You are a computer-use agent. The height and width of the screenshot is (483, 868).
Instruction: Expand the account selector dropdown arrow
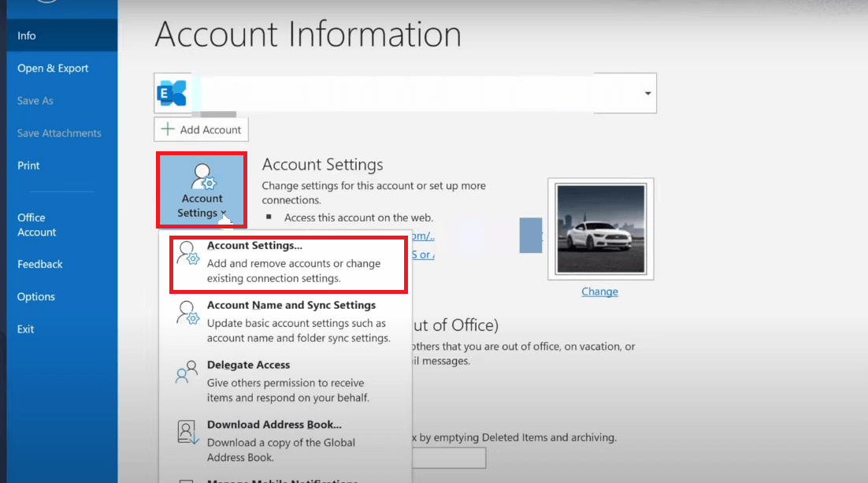(647, 93)
